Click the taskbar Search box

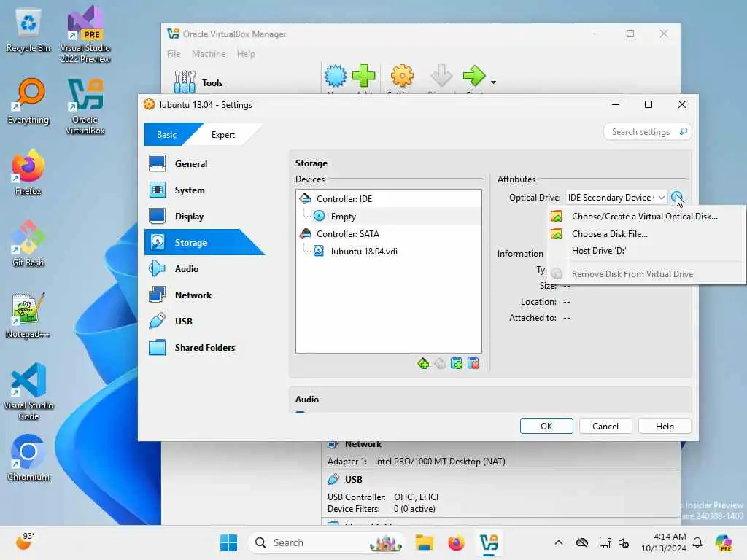[326, 542]
